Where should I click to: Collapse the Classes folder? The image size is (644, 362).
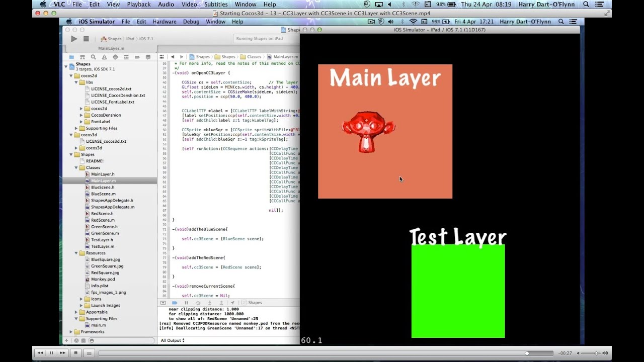(x=76, y=167)
